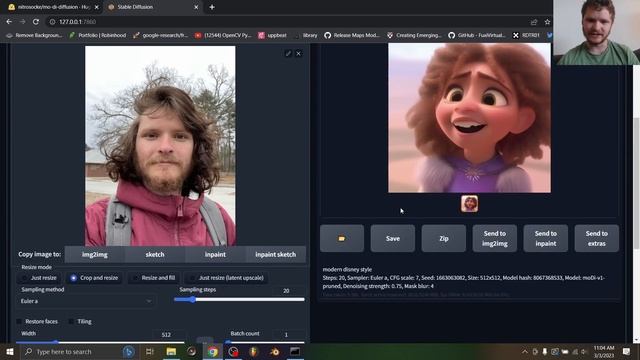Open the GitHub FuelVirtual bookmark
The width and height of the screenshot is (640, 360).
click(477, 36)
